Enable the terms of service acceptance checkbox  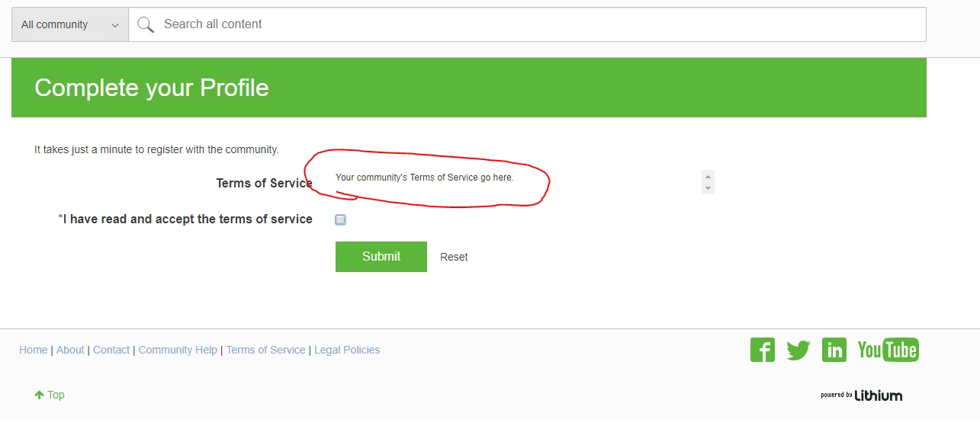coord(340,219)
